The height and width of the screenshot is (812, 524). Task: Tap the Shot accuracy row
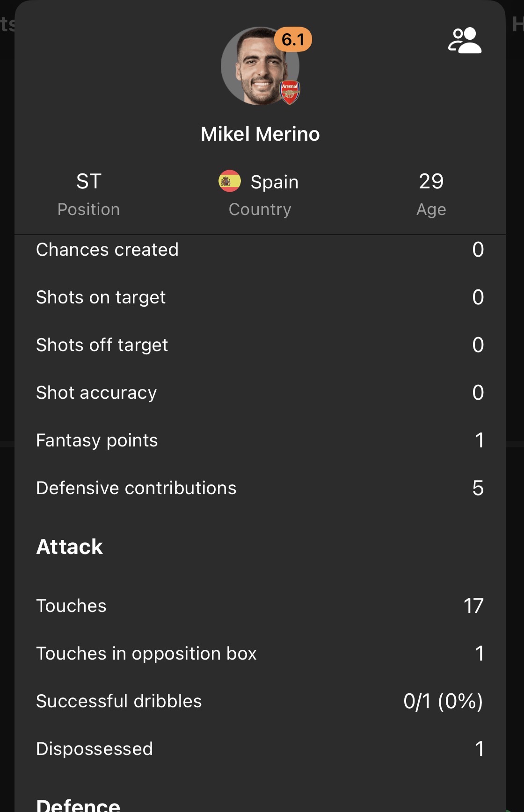click(x=260, y=393)
